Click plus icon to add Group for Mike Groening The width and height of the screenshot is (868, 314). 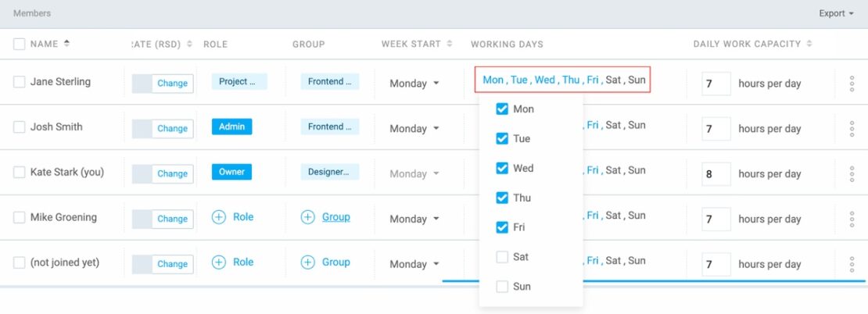tap(308, 217)
